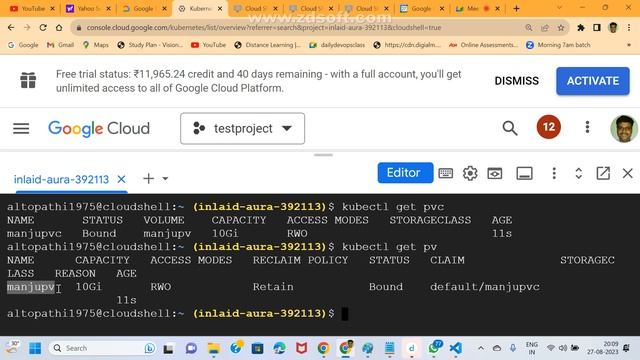Click the manjupvc name in pvc output
640x360 pixels.
coord(34,234)
